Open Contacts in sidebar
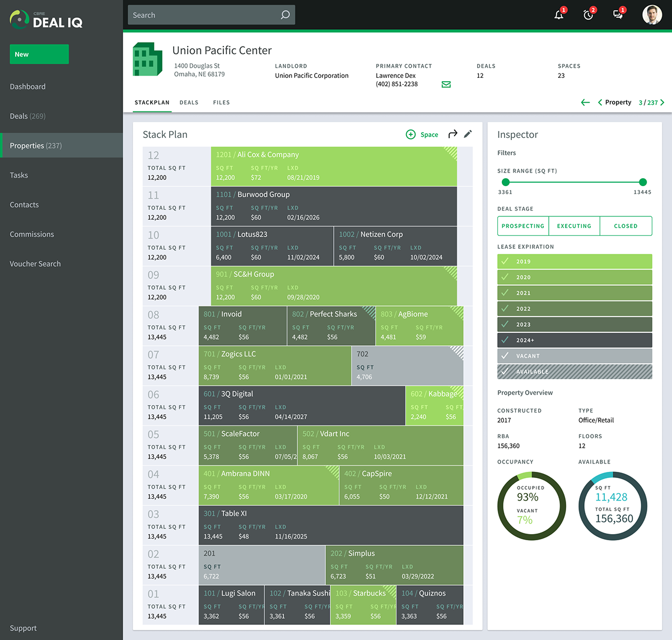The height and width of the screenshot is (640, 672). tap(24, 205)
